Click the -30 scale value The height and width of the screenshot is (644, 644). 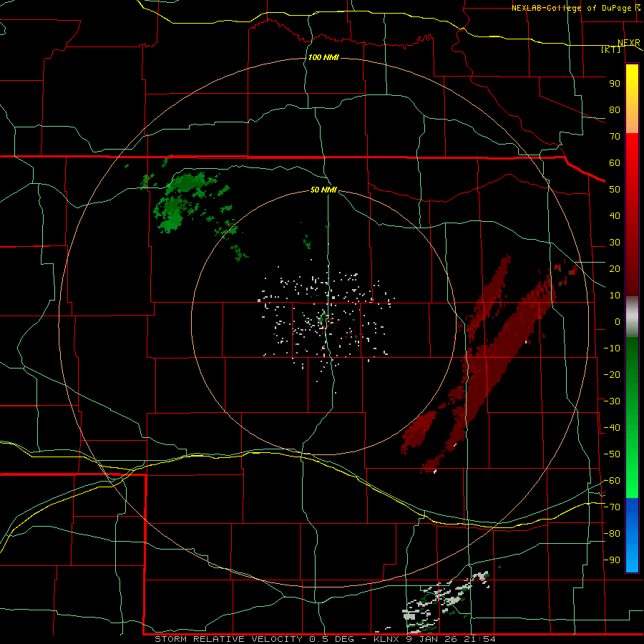[x=612, y=401]
